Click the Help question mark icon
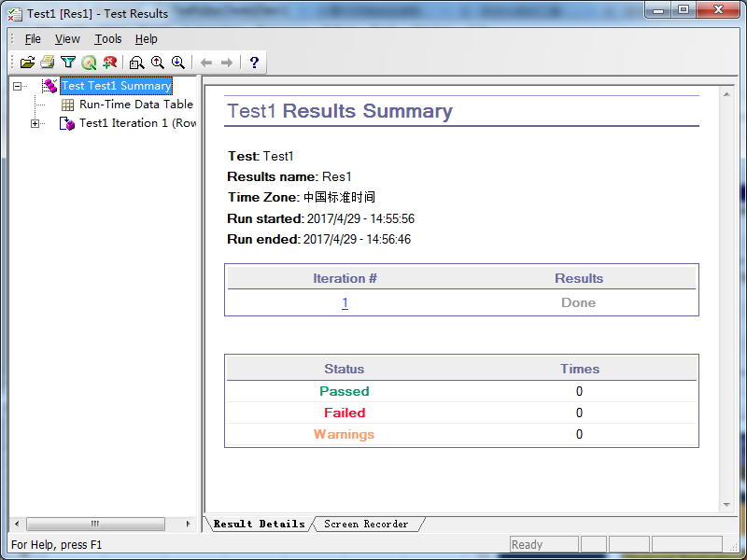The width and height of the screenshot is (747, 560). pos(253,63)
